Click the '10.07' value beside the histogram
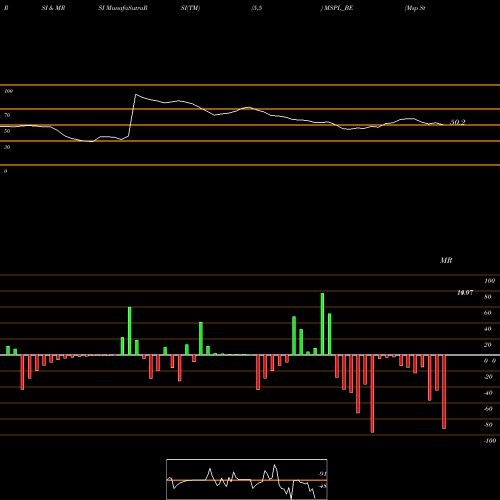The width and height of the screenshot is (500, 500). tap(465, 293)
